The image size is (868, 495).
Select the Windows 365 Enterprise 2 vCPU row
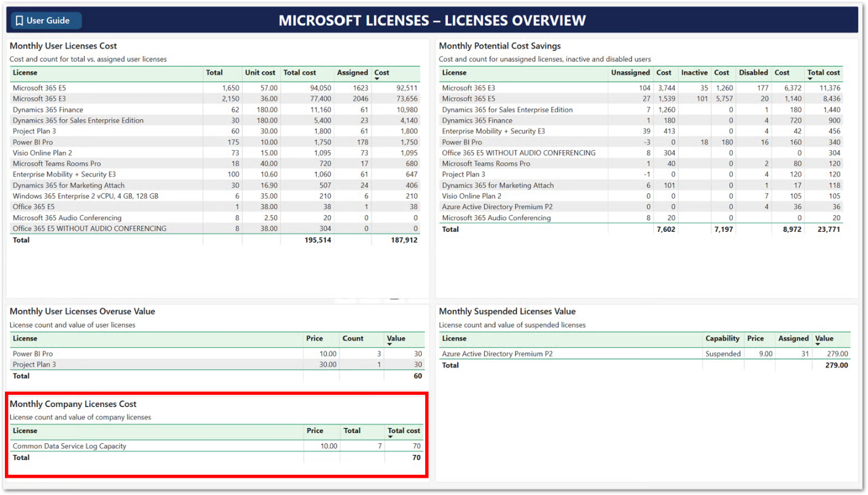pos(85,196)
